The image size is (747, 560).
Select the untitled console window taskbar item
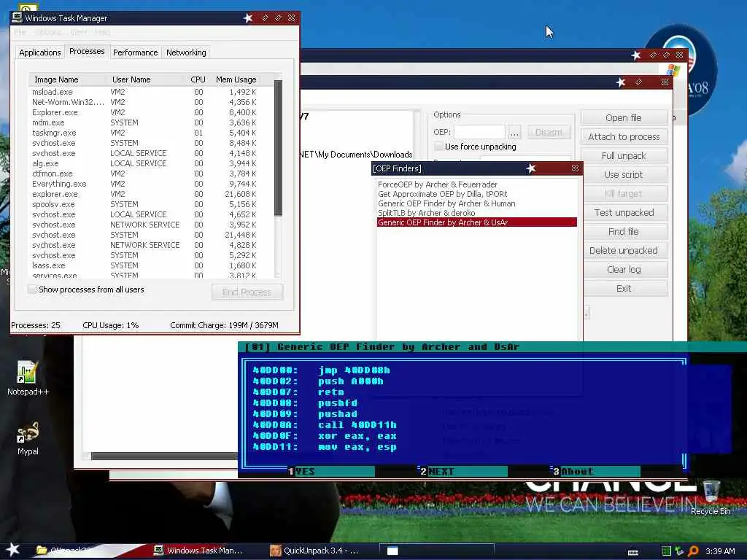click(x=436, y=551)
